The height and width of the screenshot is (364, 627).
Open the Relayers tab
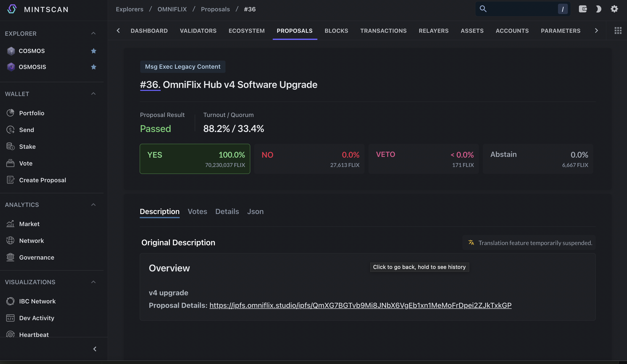pos(434,31)
